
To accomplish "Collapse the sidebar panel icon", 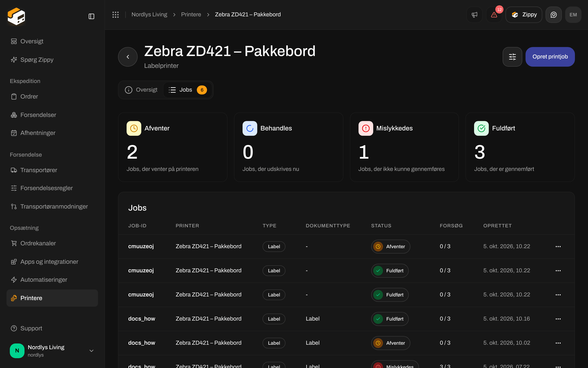I will (x=91, y=16).
